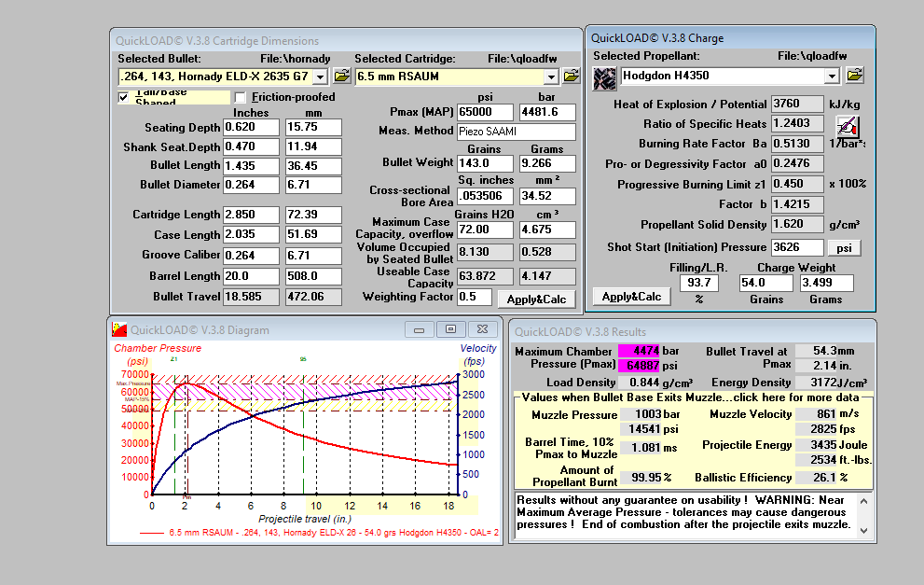Click the Barrel Length mm field
This screenshot has width=924, height=585.
313,276
